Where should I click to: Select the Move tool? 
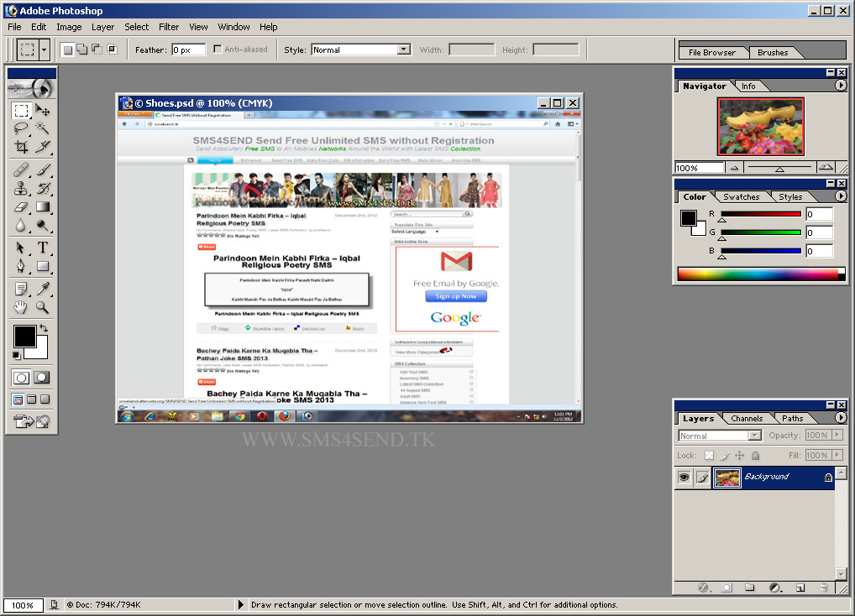click(43, 111)
